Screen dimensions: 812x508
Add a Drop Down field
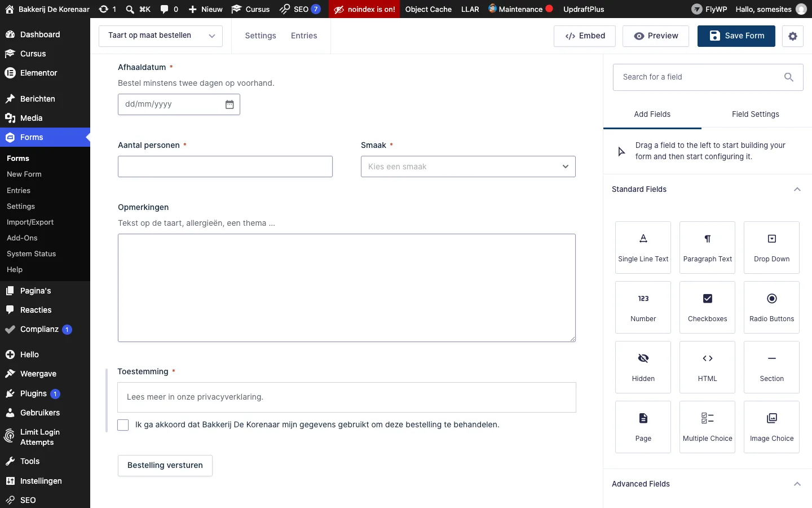[x=771, y=248]
